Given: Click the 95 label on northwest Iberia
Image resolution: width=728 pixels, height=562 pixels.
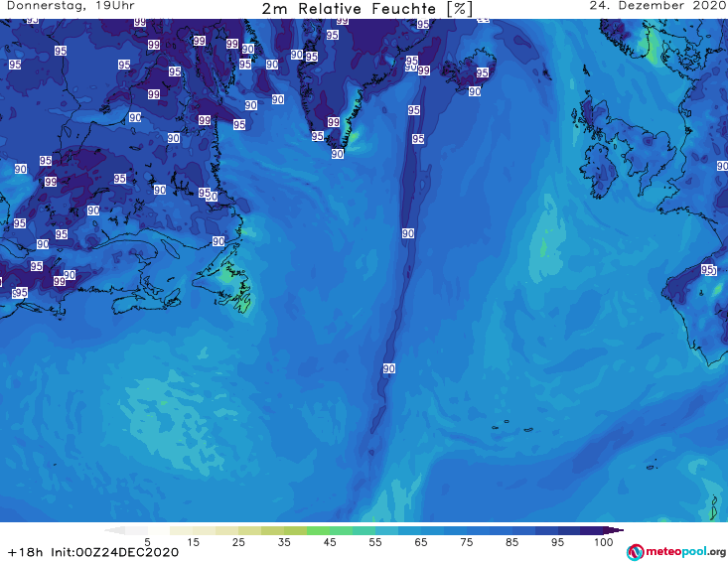Looking at the screenshot, I should click(707, 269).
